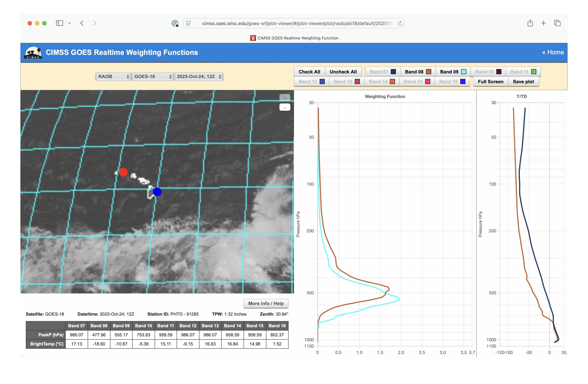Screen dimensions: 588x384
Task: Open the 2025-Oct-24; 12Z date dropdown
Action: (199, 77)
